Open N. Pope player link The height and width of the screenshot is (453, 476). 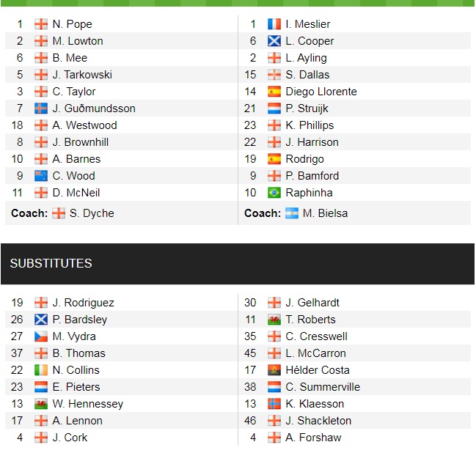[73, 24]
